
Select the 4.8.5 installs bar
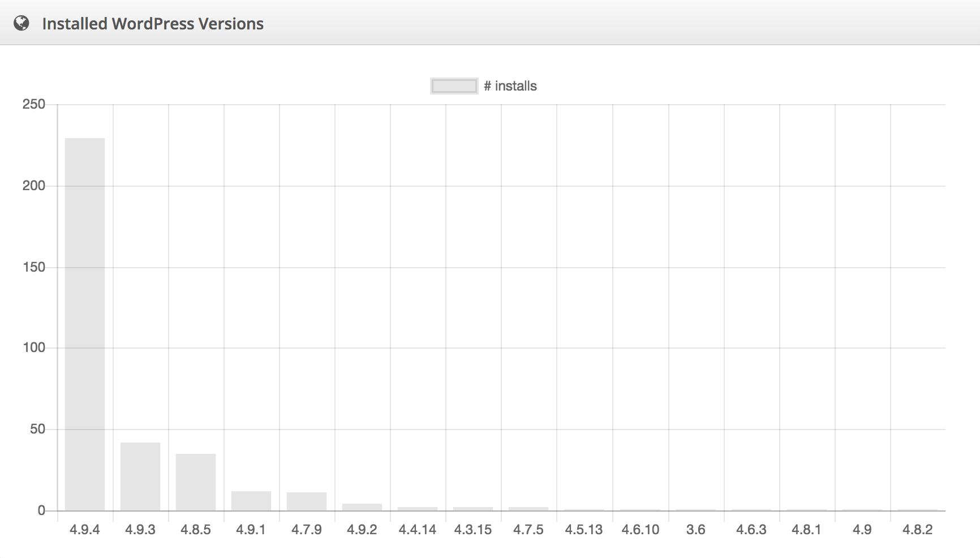click(x=195, y=481)
